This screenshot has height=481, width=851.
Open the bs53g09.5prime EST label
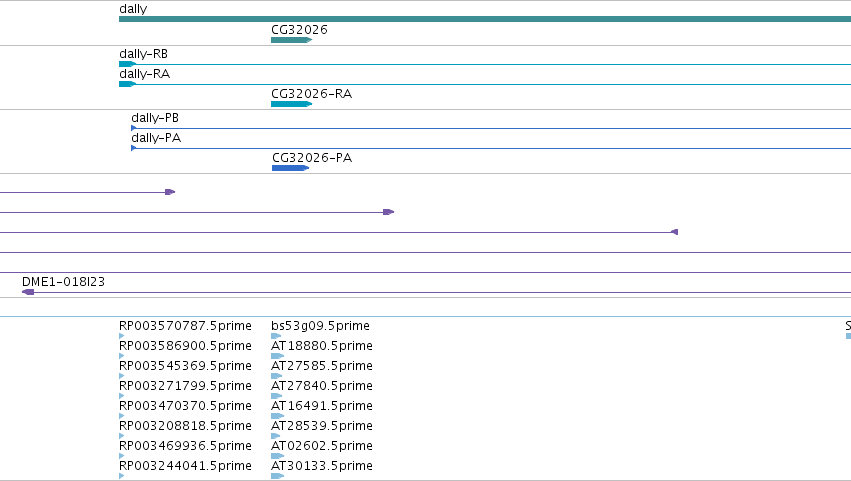320,326
